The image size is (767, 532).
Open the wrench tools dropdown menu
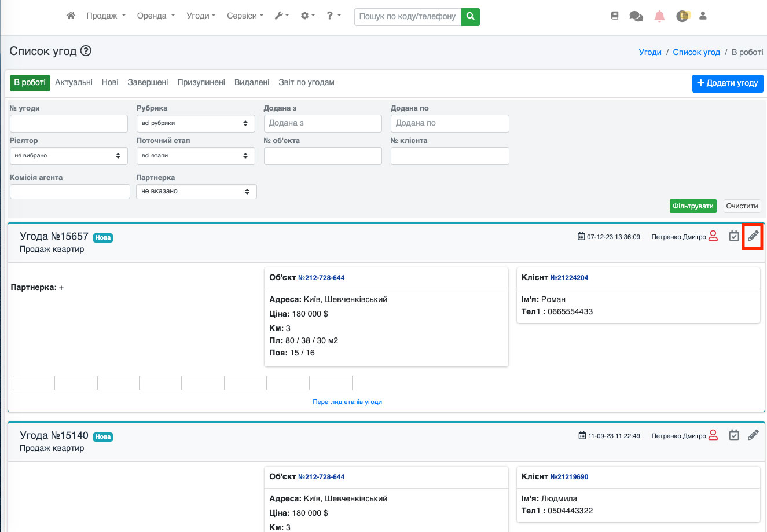282,16
